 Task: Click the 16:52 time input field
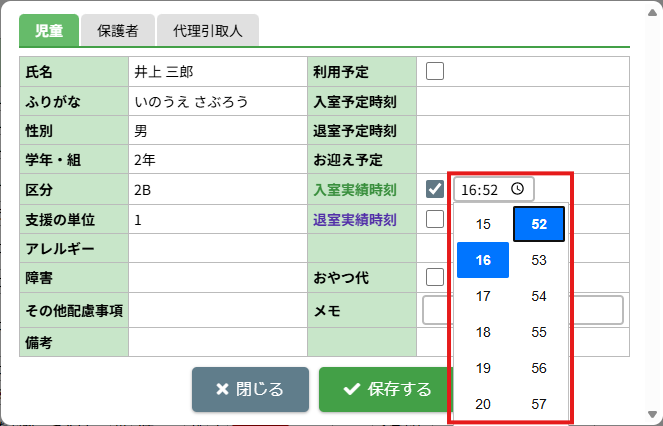click(x=482, y=189)
